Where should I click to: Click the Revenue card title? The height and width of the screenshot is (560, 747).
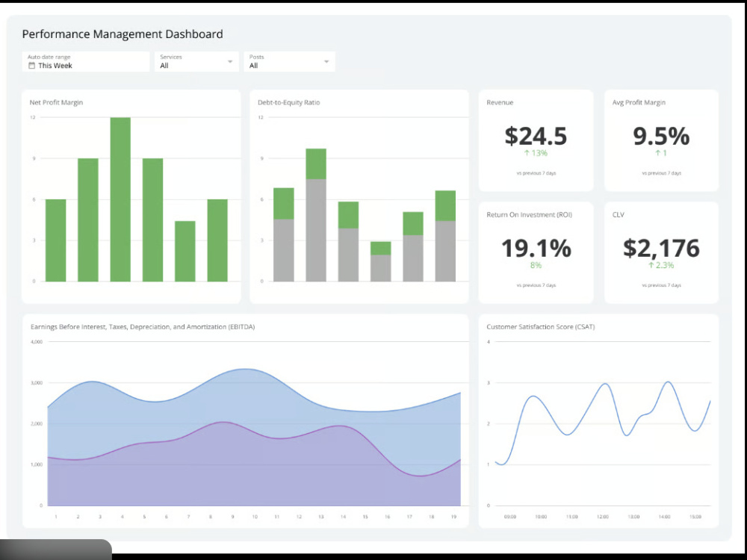500,102
